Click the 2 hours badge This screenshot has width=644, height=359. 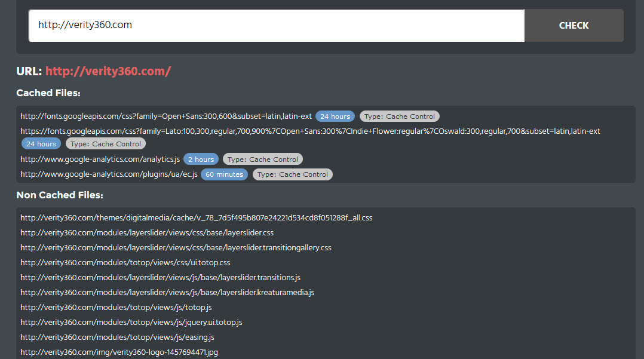[201, 159]
